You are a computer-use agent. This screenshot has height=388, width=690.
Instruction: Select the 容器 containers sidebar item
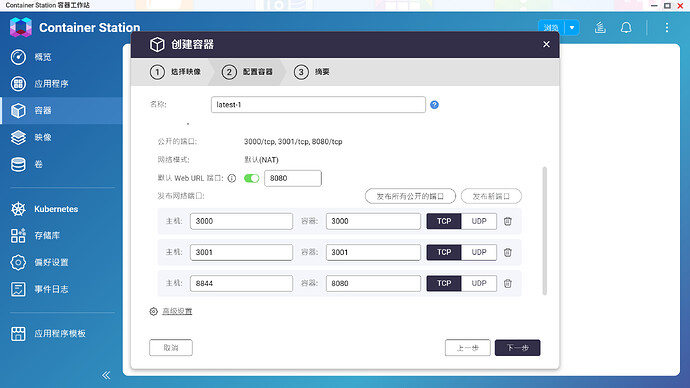pyautogui.click(x=62, y=110)
